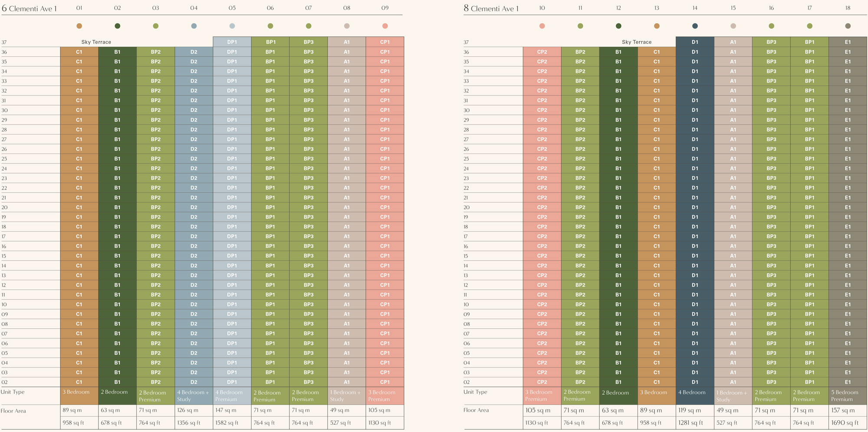This screenshot has width=868, height=432.
Task: Click the "6 Clementi Ave 1" heading
Action: pyautogui.click(x=30, y=8)
